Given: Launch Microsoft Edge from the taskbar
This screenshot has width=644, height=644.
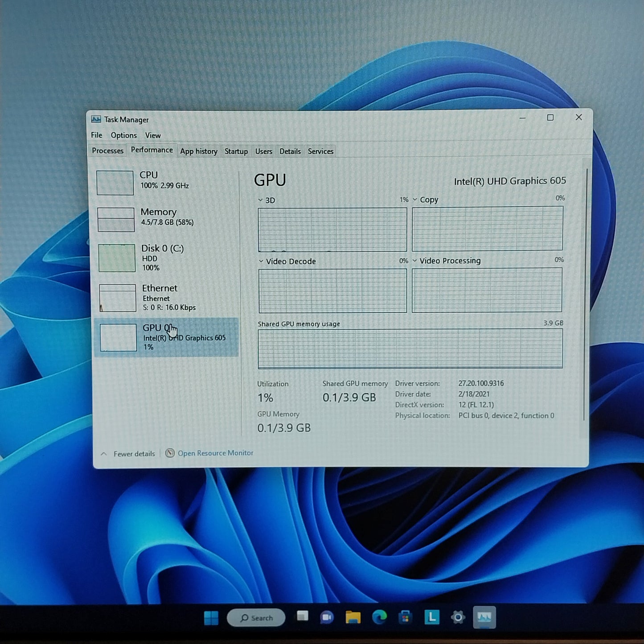Looking at the screenshot, I should (x=379, y=617).
